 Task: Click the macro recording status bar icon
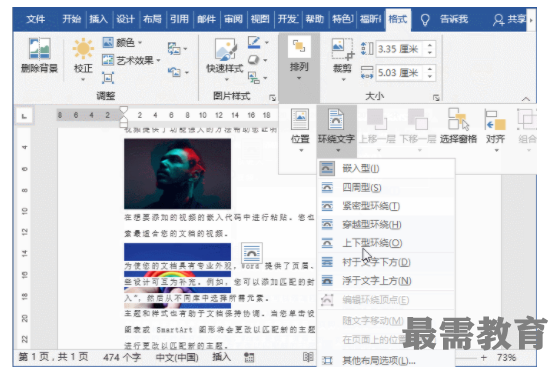(x=249, y=358)
